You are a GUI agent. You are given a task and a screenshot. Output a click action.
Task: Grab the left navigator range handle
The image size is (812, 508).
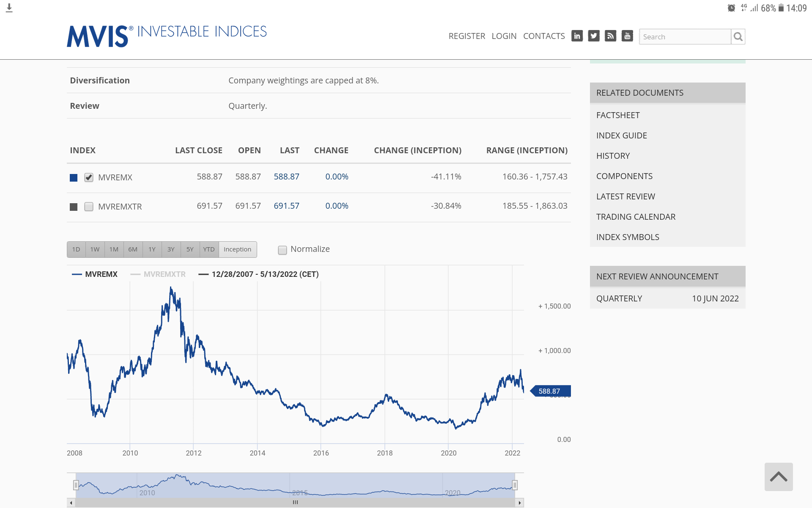pos(76,485)
